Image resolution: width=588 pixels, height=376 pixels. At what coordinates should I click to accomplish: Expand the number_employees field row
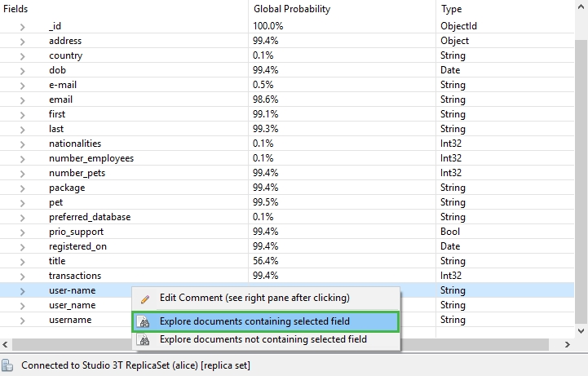pos(23,159)
